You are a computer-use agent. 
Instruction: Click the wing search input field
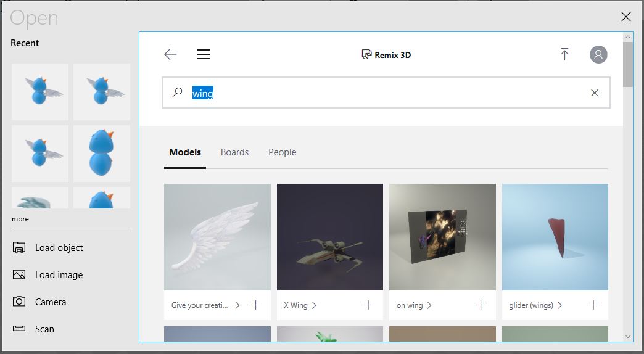coord(386,93)
